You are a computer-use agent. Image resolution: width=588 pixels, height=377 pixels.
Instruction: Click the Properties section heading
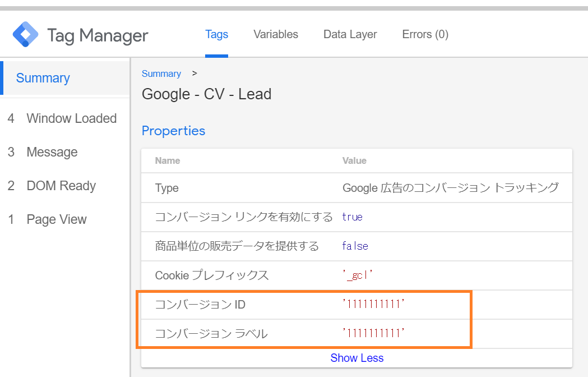(173, 131)
